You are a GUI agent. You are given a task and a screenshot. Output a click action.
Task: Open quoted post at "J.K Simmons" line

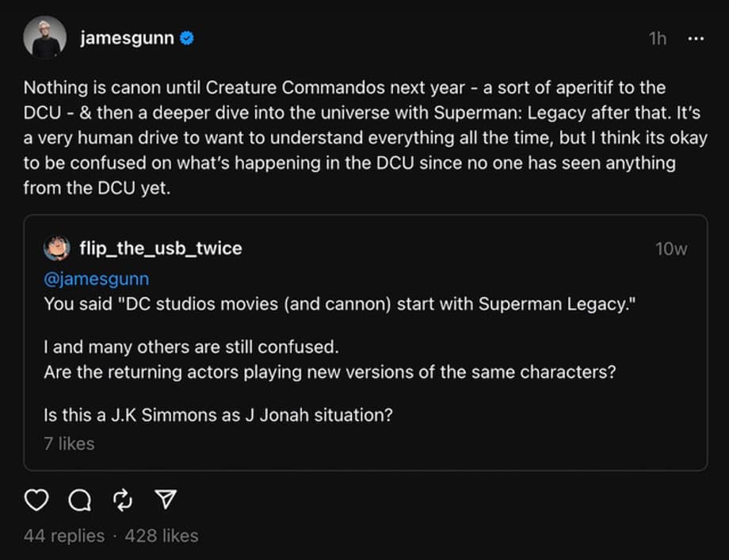pos(218,415)
